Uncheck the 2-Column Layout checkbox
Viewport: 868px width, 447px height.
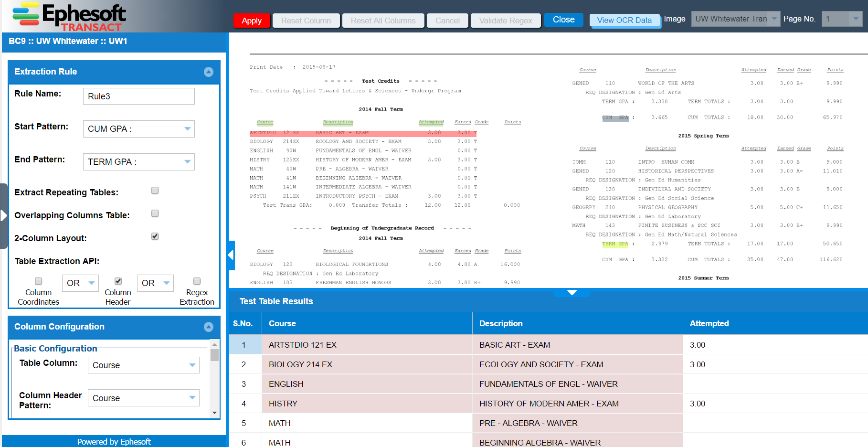(155, 236)
